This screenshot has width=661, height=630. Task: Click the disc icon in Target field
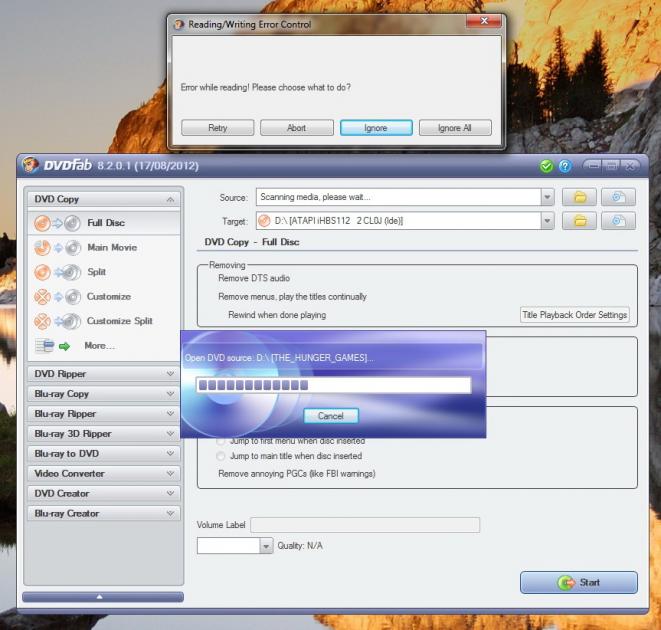click(264, 221)
